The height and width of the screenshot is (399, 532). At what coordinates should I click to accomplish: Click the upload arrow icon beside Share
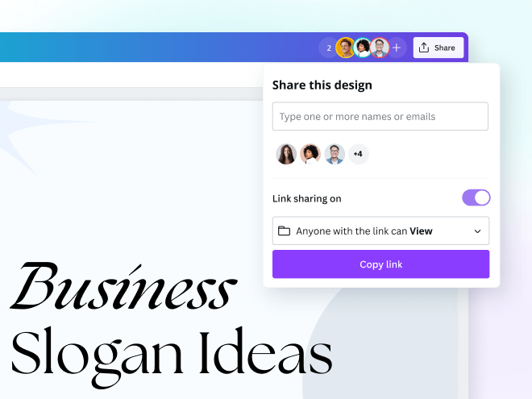click(x=424, y=48)
